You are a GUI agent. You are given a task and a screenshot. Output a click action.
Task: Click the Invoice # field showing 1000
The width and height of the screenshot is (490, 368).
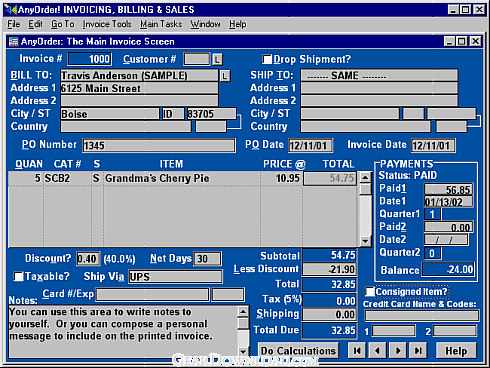pos(90,59)
